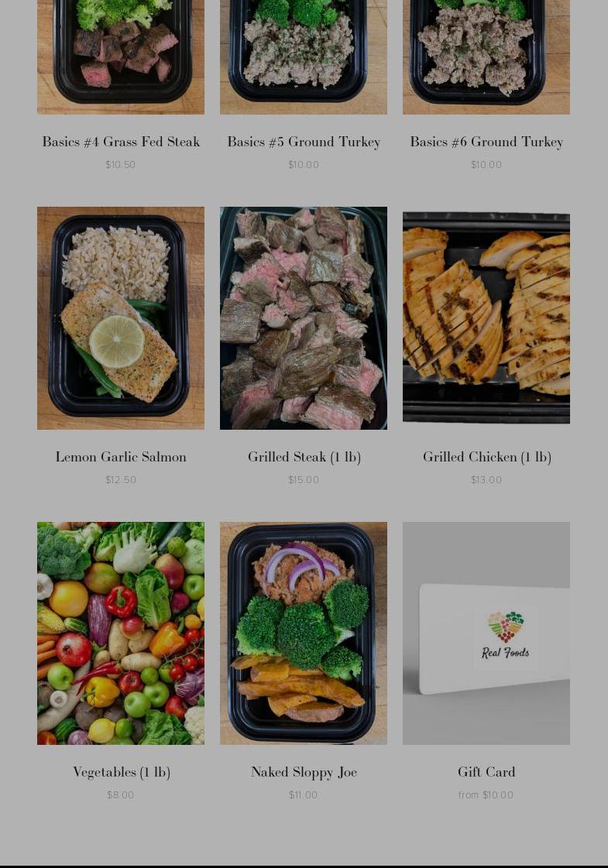Screen dimensions: 608x868
Task: View the Naked Sloppy Joe meal image
Action: pos(304,633)
